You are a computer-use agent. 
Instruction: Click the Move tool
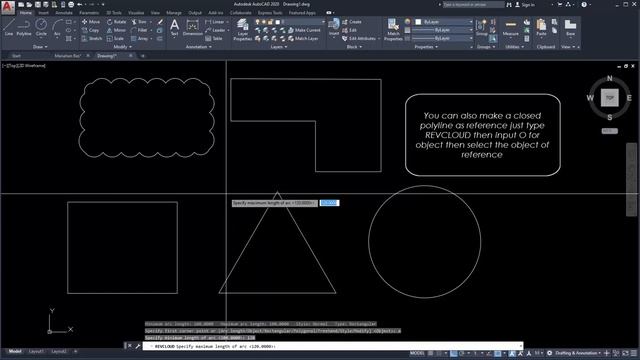click(91, 22)
